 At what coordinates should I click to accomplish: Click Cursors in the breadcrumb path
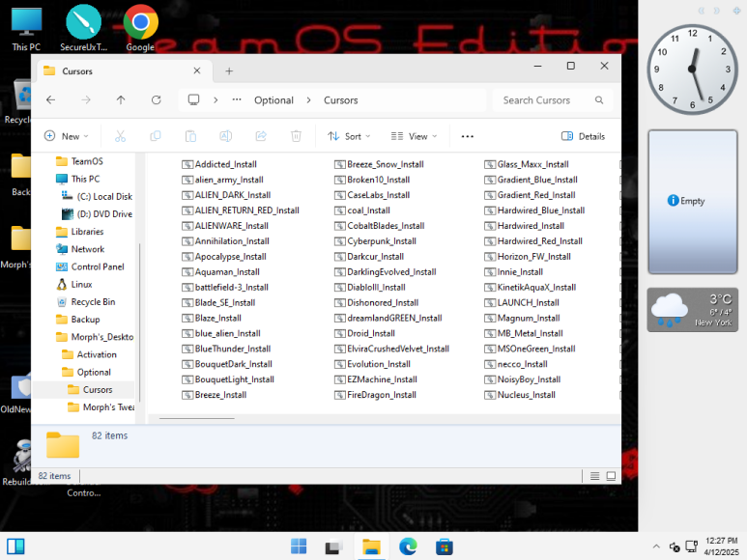(340, 99)
